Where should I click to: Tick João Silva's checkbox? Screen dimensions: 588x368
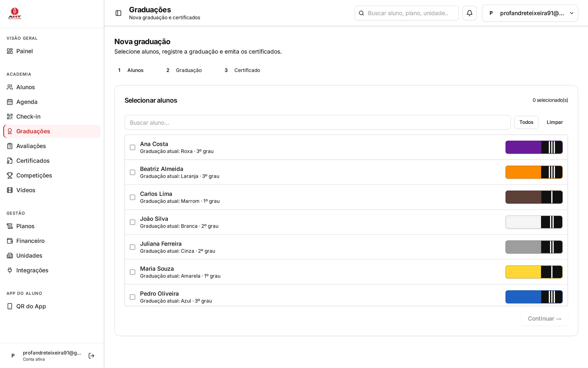tap(133, 222)
